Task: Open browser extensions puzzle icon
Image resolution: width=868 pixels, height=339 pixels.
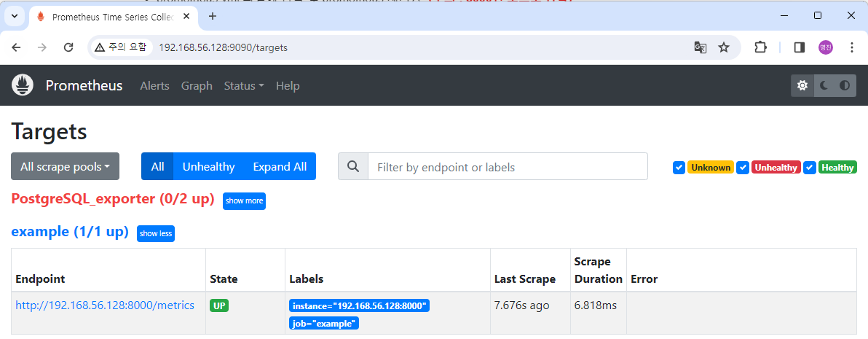Action: (x=761, y=47)
